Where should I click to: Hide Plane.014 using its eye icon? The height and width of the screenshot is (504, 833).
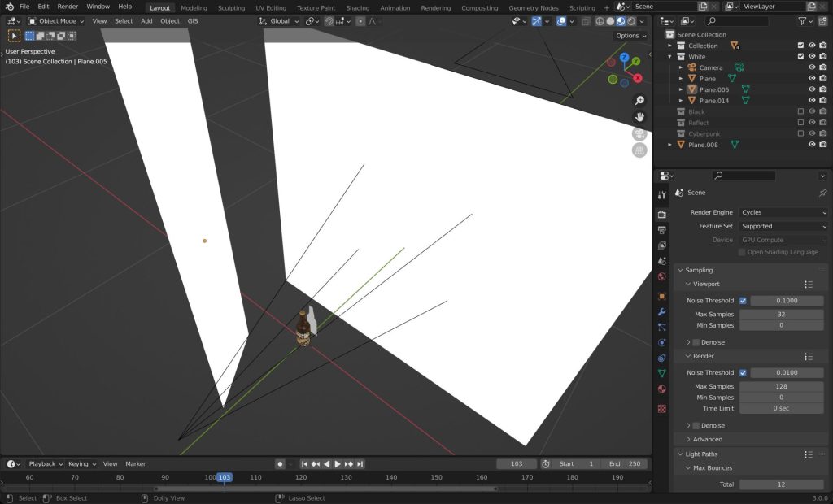click(x=811, y=101)
